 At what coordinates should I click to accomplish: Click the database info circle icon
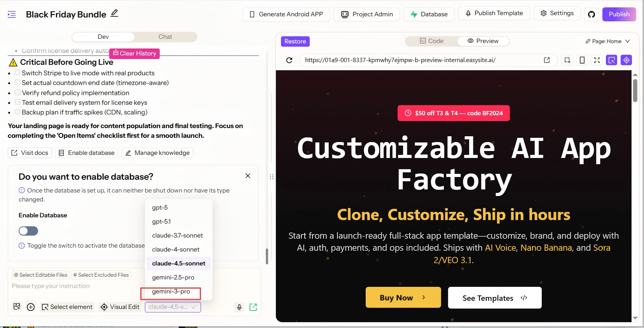point(22,190)
